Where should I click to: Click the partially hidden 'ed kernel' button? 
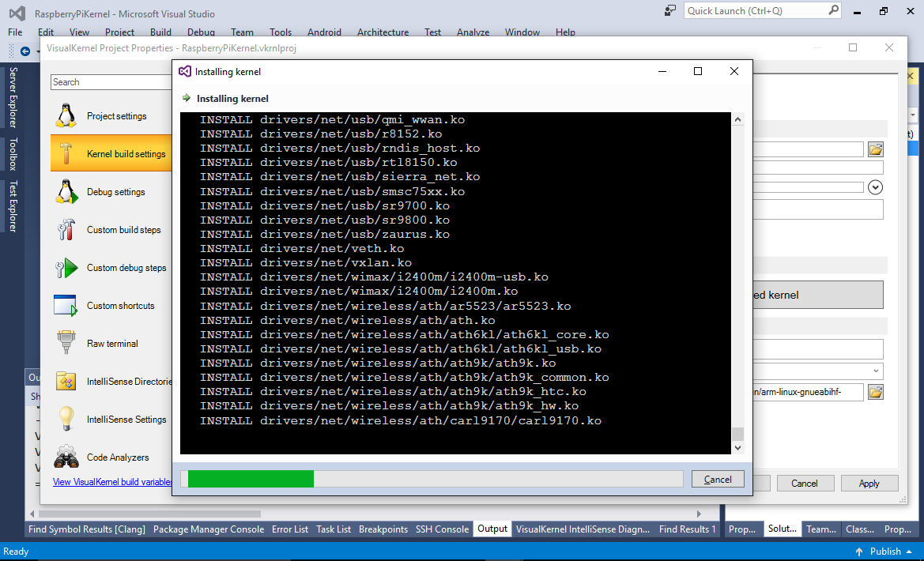pyautogui.click(x=819, y=295)
